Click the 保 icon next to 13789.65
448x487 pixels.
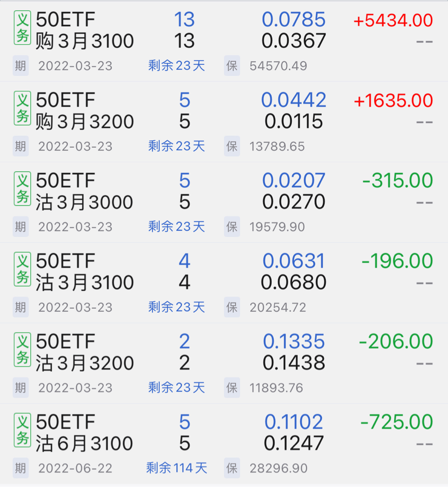(x=232, y=146)
